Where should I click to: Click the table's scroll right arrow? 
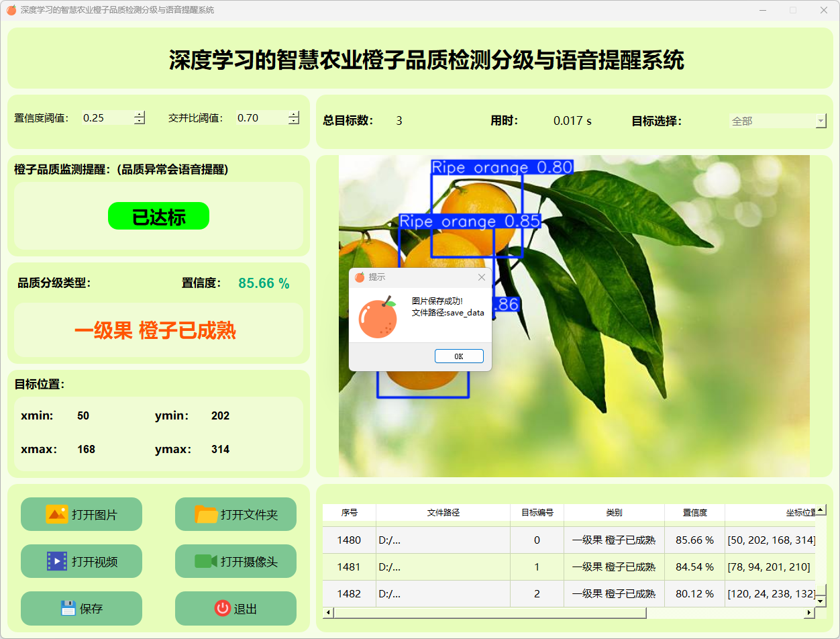coord(810,612)
